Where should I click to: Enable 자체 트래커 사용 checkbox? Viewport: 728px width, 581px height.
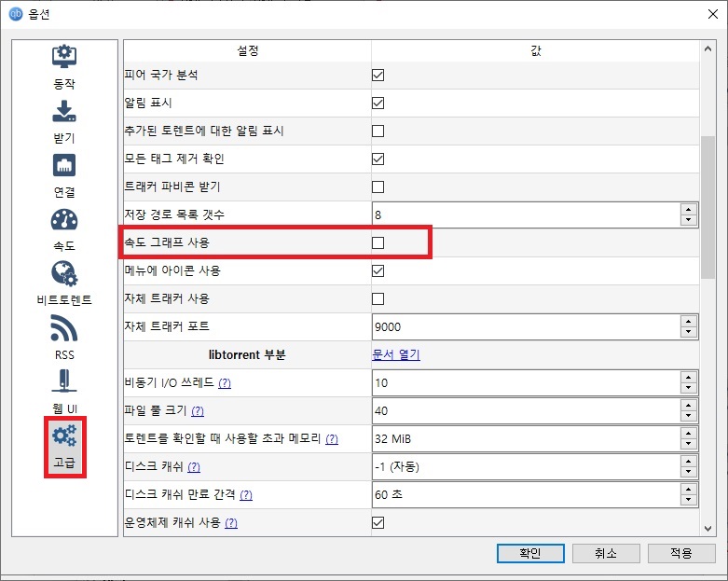(378, 298)
